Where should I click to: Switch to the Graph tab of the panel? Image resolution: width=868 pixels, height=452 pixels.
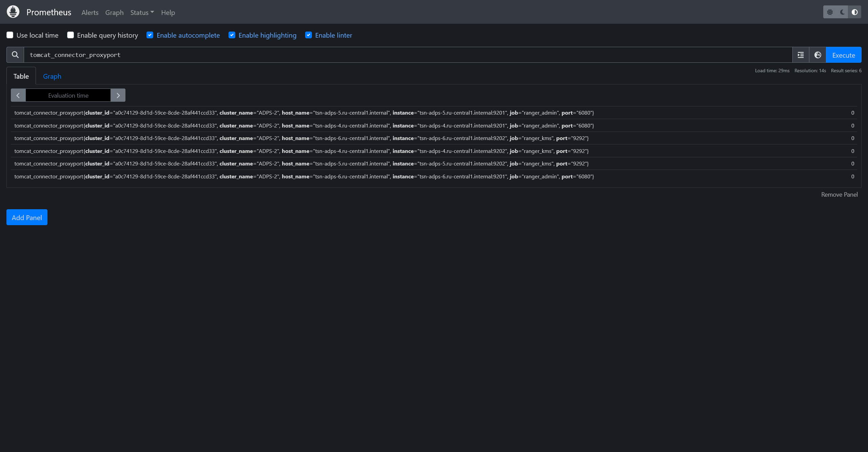point(52,76)
